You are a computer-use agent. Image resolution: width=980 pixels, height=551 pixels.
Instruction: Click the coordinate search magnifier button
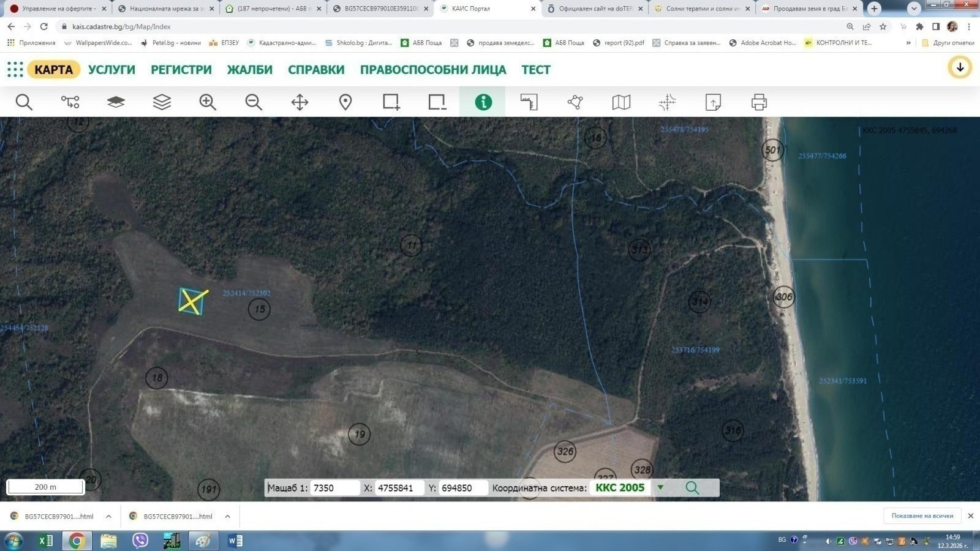[x=692, y=487]
